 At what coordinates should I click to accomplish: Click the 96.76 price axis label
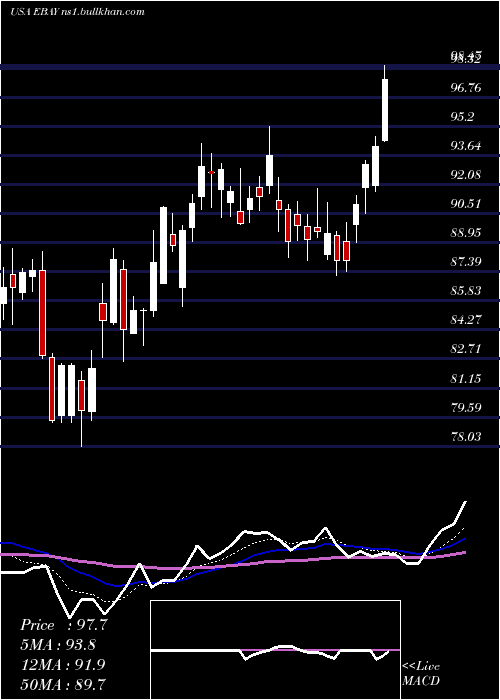pos(466,88)
